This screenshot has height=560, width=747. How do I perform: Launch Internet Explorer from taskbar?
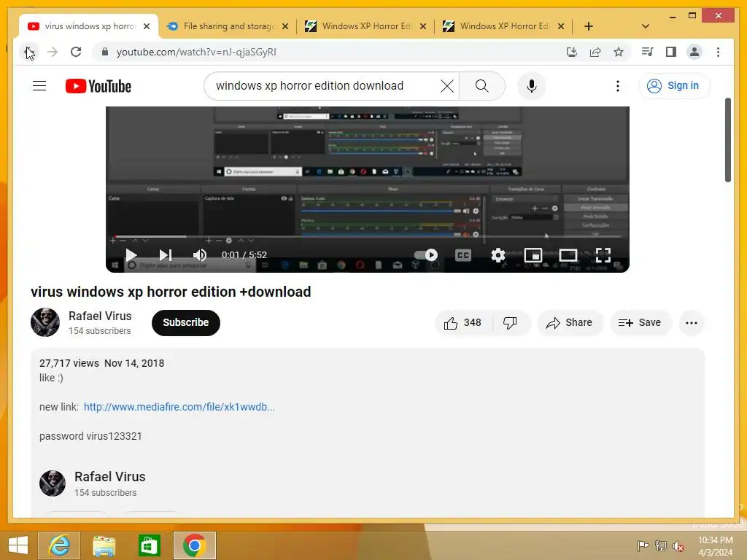point(59,545)
